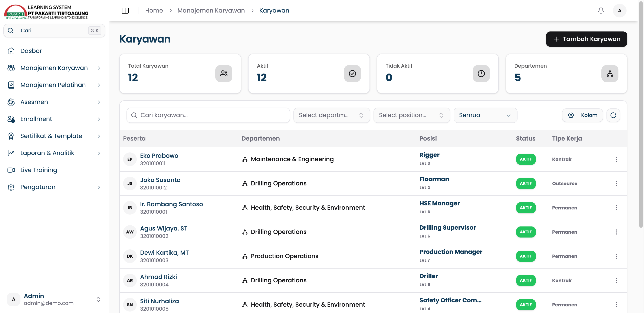The width and height of the screenshot is (644, 313).
Task: Click the AKTIF badge for Joko Susanto
Action: [x=526, y=184]
